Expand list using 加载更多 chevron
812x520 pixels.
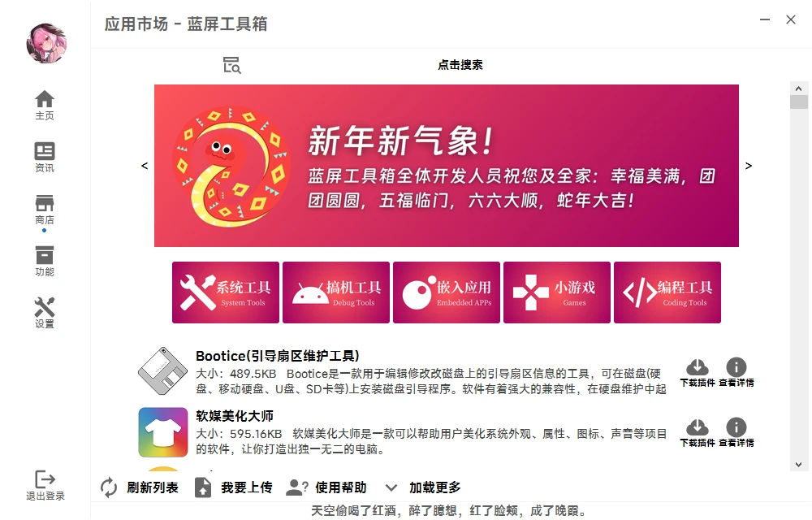point(391,487)
